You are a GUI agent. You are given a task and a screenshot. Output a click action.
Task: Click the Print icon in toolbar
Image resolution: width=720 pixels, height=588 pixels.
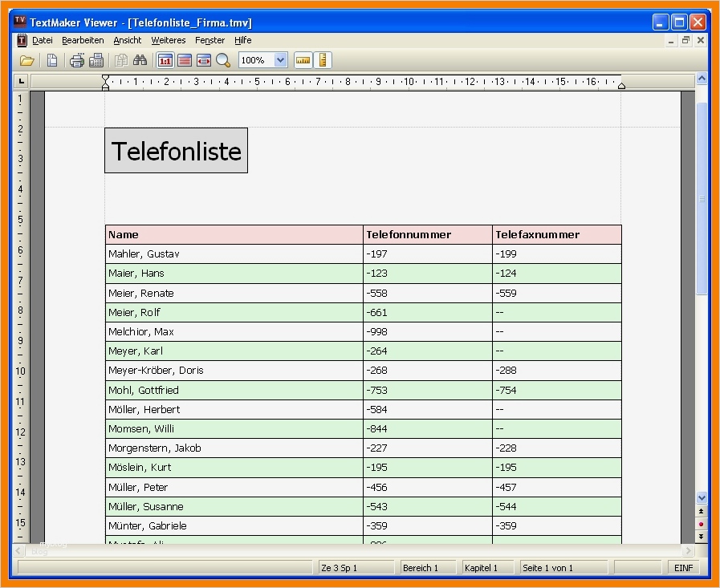click(x=77, y=60)
